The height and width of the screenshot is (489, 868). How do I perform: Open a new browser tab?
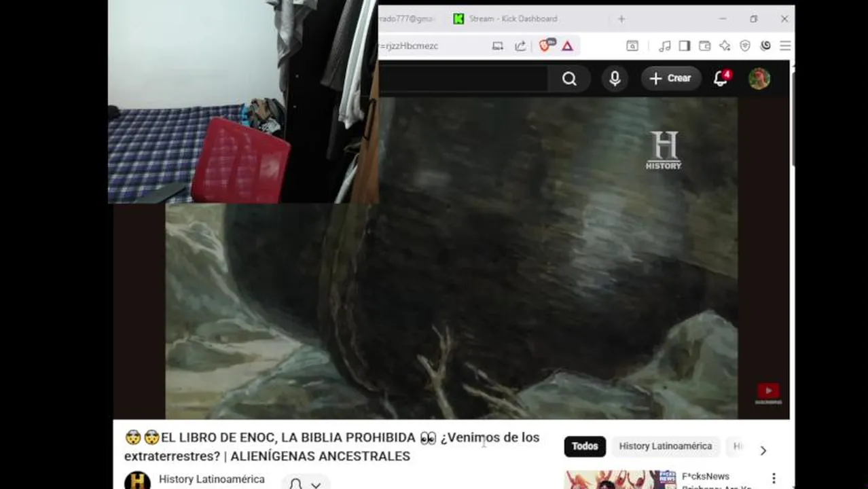tap(621, 19)
